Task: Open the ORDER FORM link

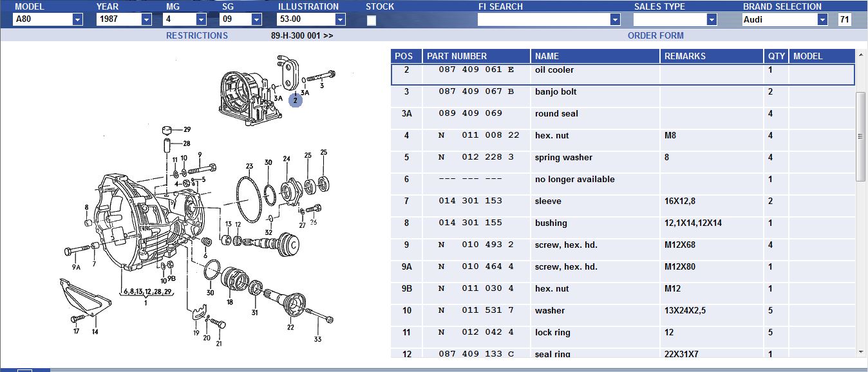Action: coord(656,35)
